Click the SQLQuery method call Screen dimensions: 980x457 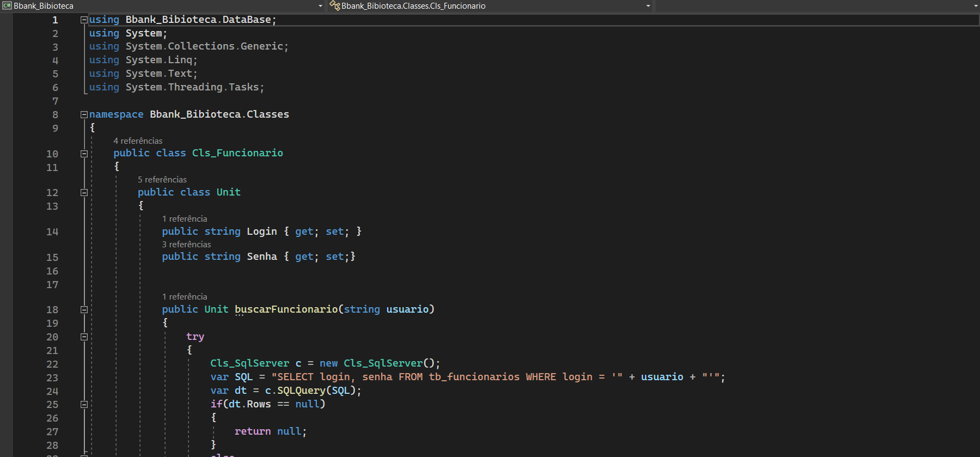click(x=301, y=391)
